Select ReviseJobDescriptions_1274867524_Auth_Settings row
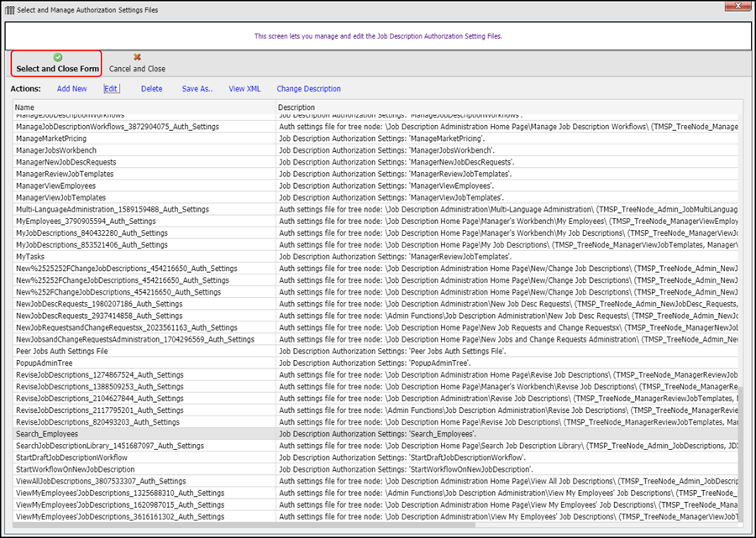 375,374
